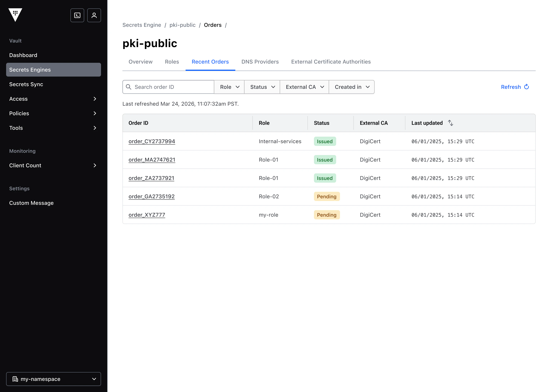Viewport: 551px width, 392px height.
Task: Click the Refresh button
Action: pos(515,87)
